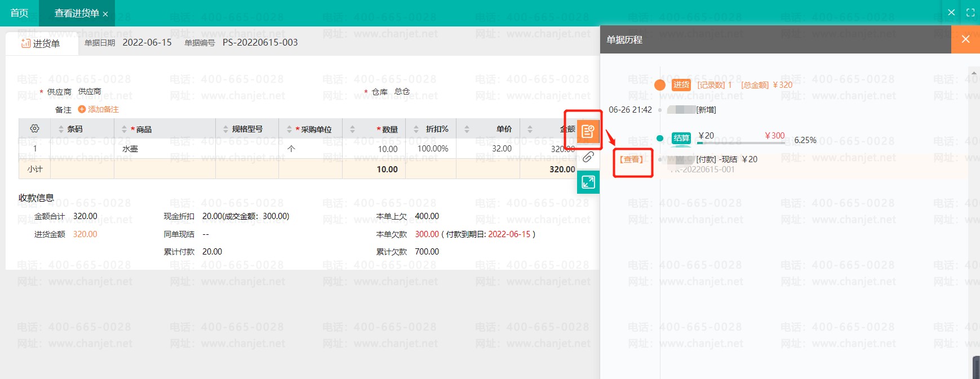980x379 pixels.
Task: Open the document history (单据历程) icon
Action: [x=588, y=132]
